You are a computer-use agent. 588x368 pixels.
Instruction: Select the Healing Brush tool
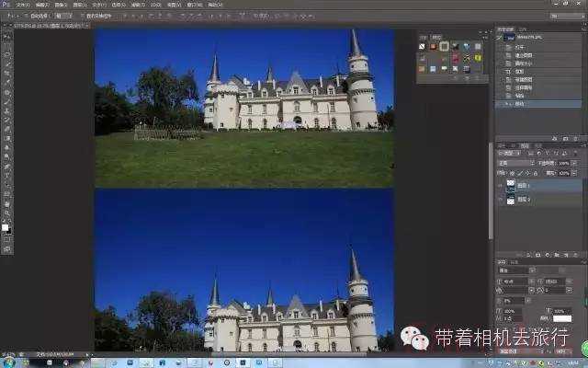[6, 92]
